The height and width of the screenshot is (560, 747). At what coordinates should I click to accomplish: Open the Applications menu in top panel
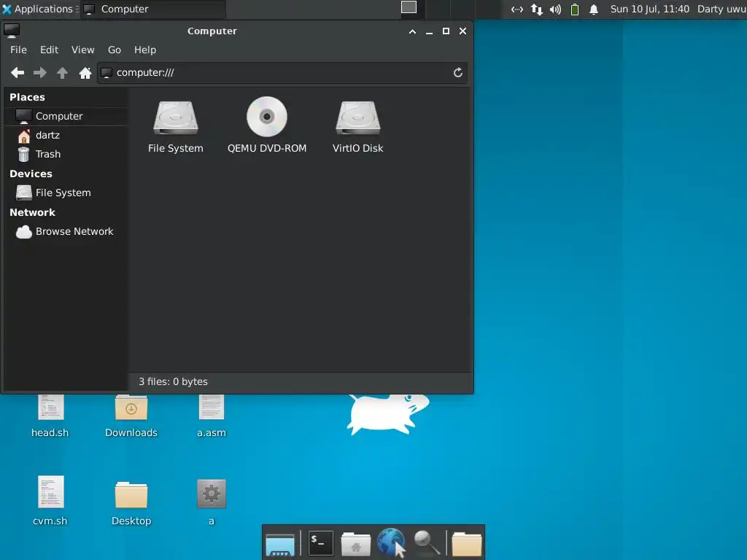pyautogui.click(x=38, y=9)
